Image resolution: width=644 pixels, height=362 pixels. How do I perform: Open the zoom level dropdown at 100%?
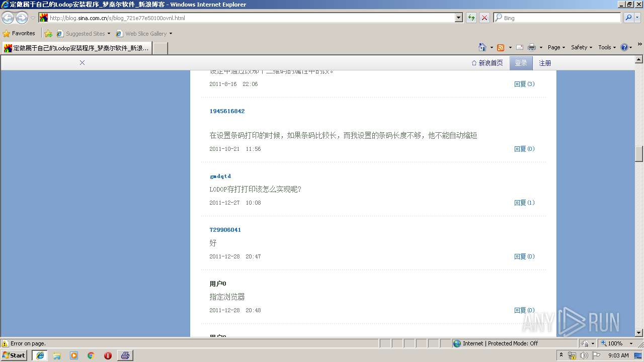click(631, 343)
